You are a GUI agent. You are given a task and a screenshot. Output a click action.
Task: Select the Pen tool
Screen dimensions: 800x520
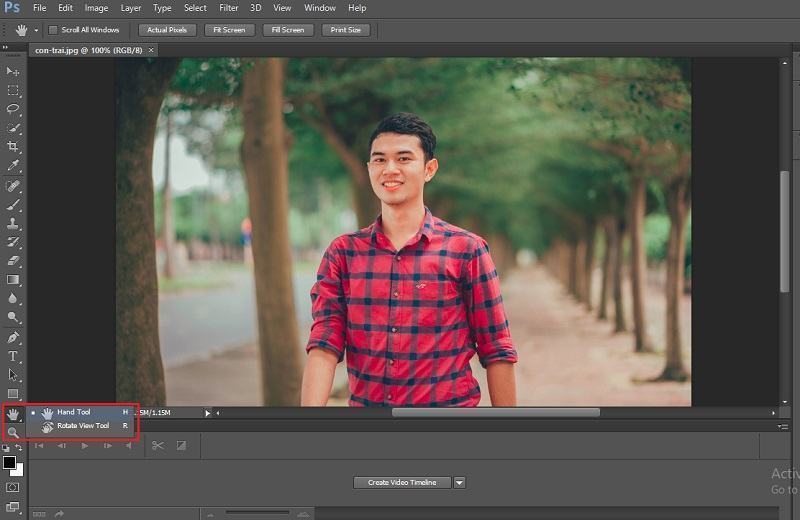click(13, 337)
